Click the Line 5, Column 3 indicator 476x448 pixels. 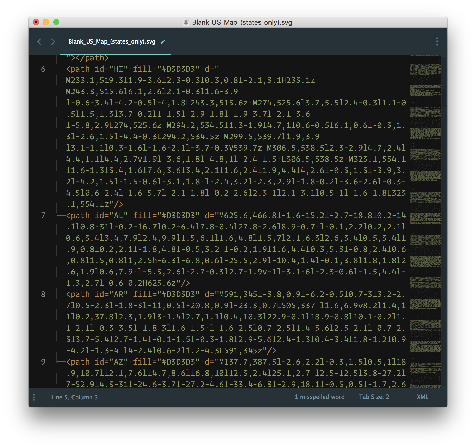pyautogui.click(x=74, y=397)
